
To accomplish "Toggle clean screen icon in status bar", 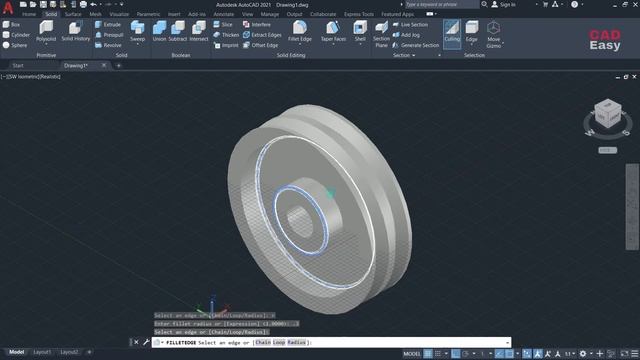I will (x=624, y=353).
